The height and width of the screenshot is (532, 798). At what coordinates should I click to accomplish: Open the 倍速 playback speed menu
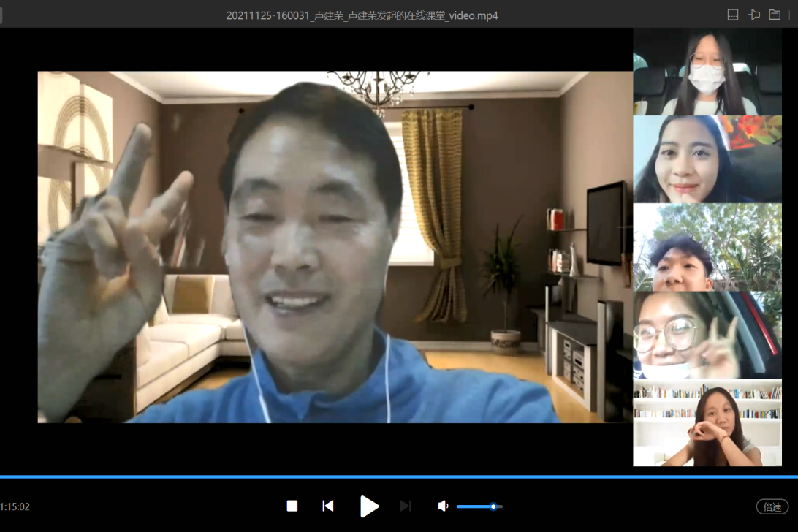(772, 506)
